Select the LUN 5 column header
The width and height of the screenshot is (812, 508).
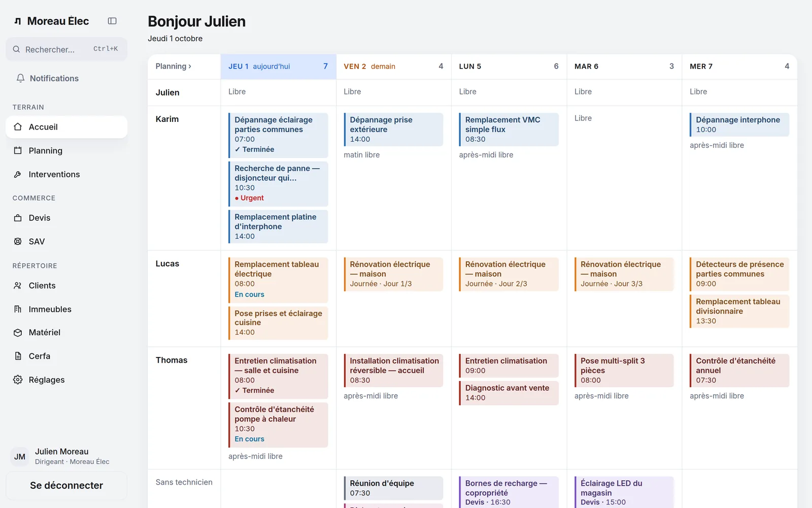[509, 67]
